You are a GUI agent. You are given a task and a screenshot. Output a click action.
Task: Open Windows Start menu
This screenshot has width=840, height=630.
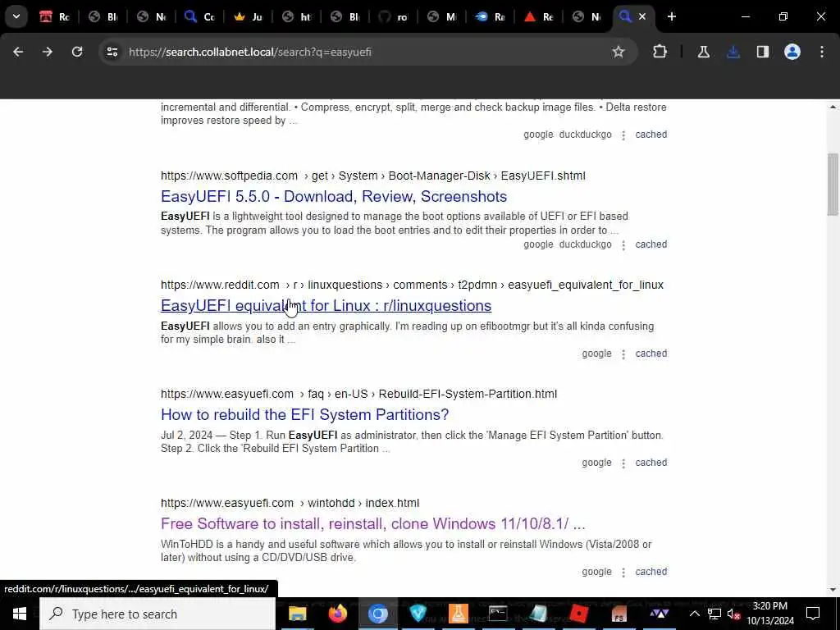[x=20, y=614]
